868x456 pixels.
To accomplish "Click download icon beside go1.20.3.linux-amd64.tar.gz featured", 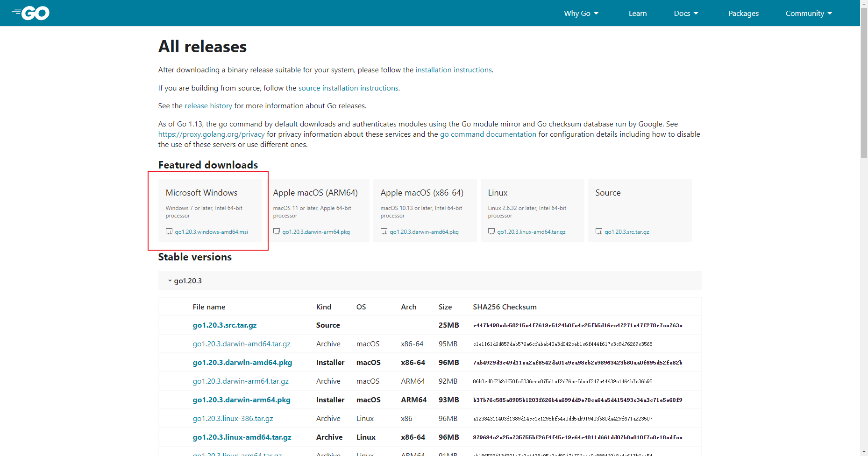I will click(x=491, y=232).
